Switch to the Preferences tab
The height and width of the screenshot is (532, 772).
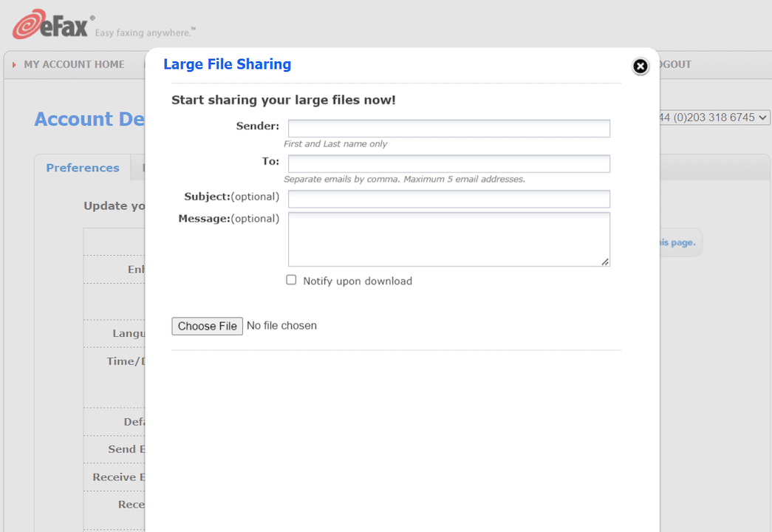(83, 168)
